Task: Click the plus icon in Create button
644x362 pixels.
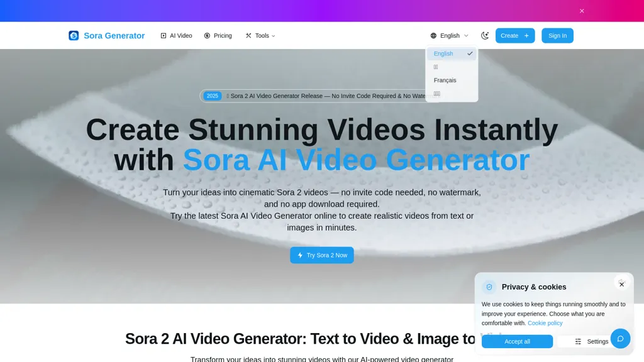Action: [526, 36]
